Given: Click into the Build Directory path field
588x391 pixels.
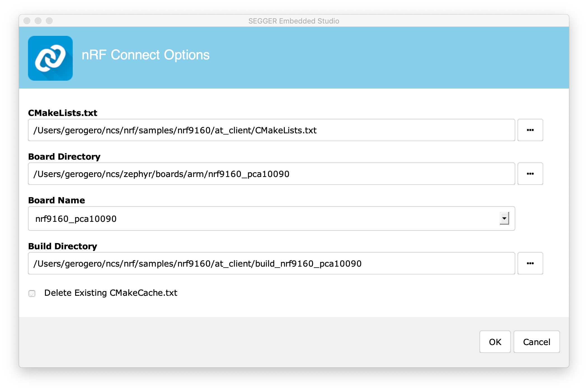Looking at the screenshot, I should point(271,263).
